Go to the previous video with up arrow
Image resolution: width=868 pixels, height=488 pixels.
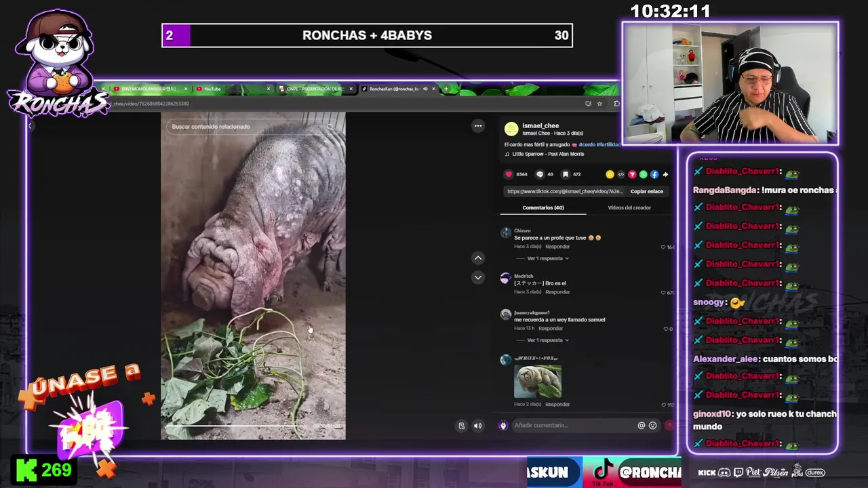[x=478, y=258]
